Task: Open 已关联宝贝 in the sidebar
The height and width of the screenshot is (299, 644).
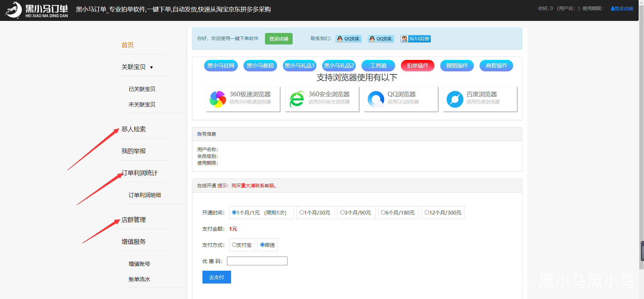Action: click(x=142, y=89)
